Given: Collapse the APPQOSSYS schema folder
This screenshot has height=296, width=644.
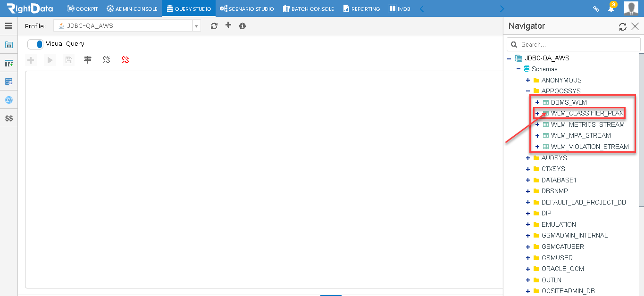Looking at the screenshot, I should pyautogui.click(x=528, y=91).
